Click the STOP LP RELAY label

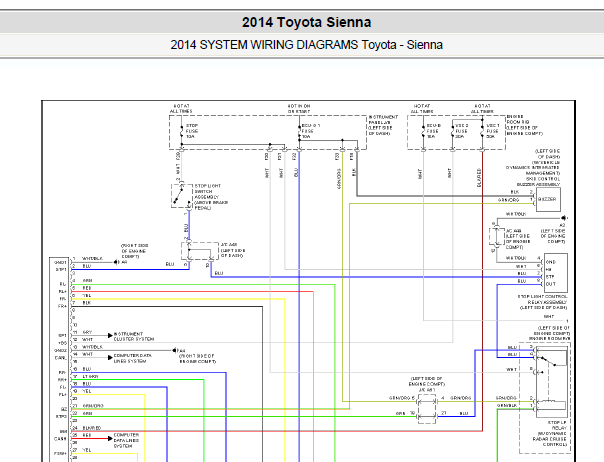pos(559,425)
